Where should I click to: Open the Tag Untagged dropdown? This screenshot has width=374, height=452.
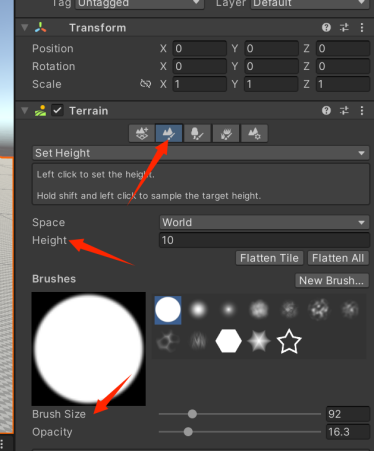pos(139,4)
